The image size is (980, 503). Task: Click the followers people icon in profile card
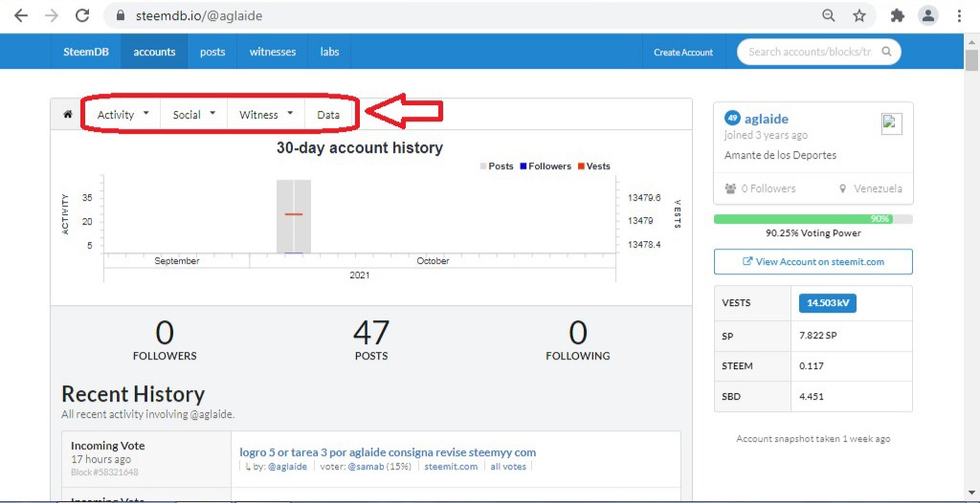[730, 188]
